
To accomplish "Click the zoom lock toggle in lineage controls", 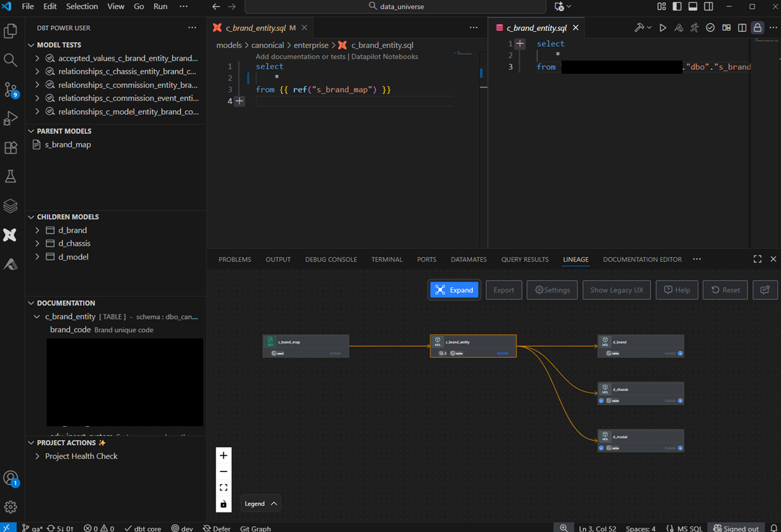I will coord(223,503).
